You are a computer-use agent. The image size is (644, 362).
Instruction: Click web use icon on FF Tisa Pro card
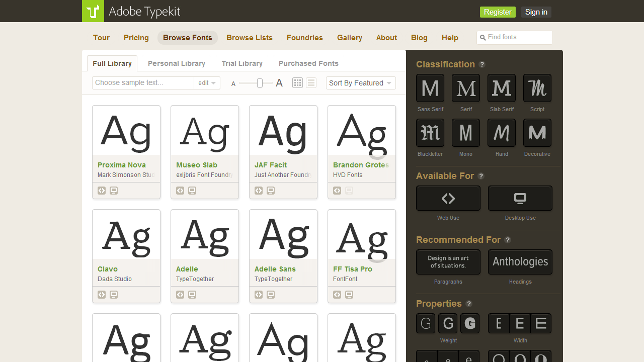tap(337, 295)
